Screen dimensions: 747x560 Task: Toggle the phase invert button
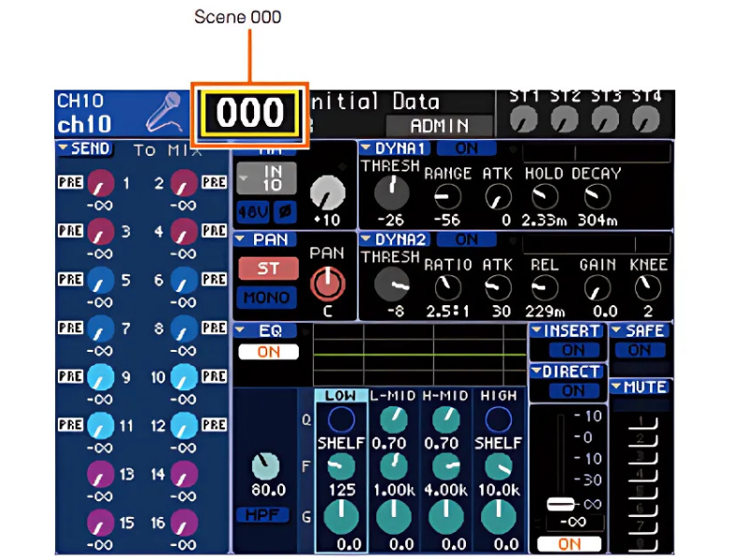(x=285, y=212)
